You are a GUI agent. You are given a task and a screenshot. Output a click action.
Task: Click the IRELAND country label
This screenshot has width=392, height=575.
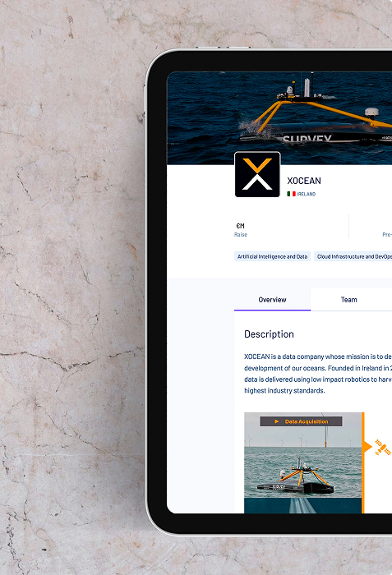tap(307, 194)
